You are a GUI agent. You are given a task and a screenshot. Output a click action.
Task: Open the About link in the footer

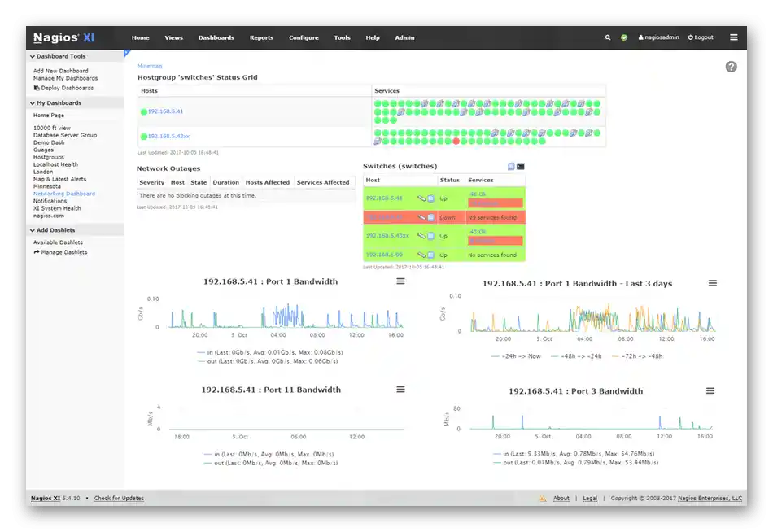[x=561, y=498]
